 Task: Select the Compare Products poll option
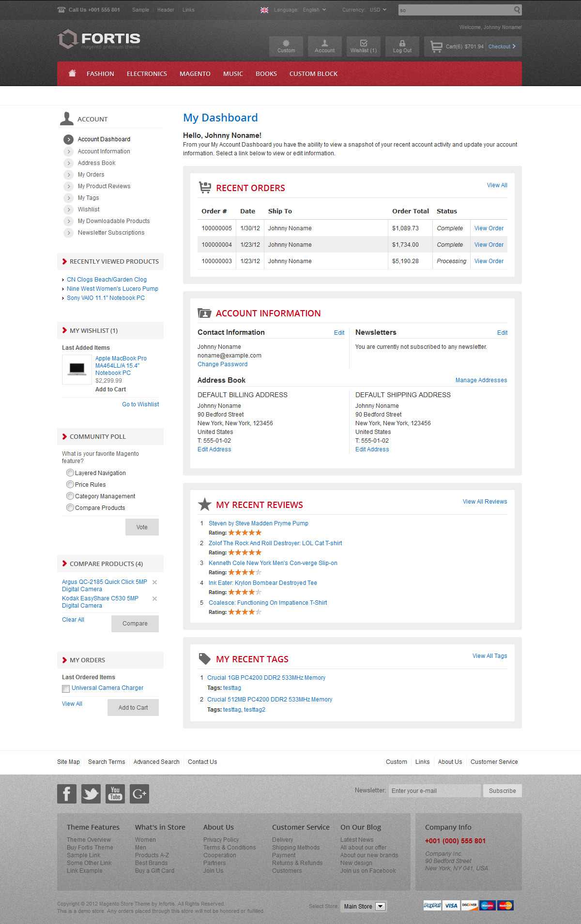70,507
